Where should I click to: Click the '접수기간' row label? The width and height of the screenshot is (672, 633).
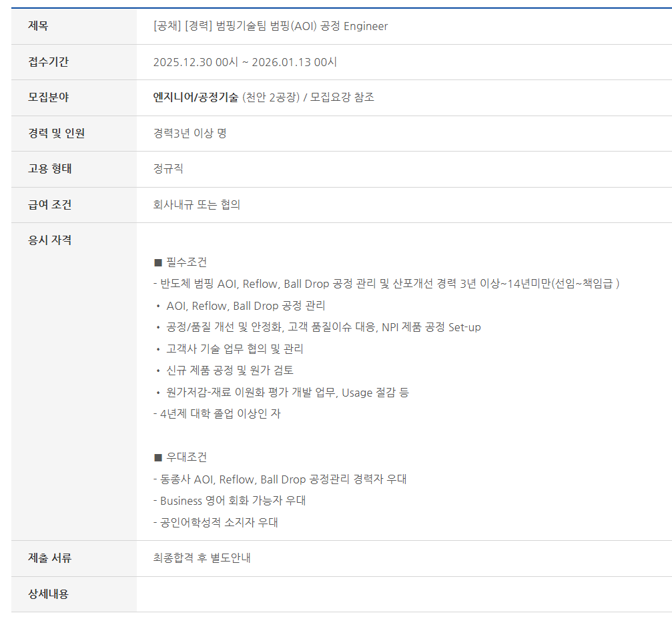point(48,62)
